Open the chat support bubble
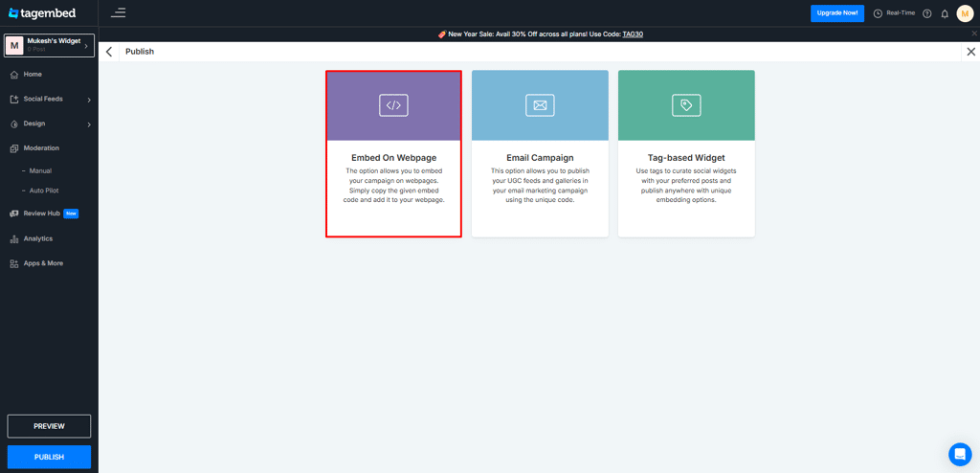Viewport: 980px width, 473px height. coord(959,454)
